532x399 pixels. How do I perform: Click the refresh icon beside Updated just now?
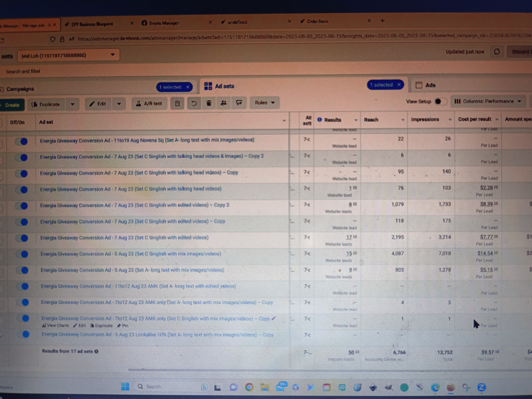pos(497,52)
